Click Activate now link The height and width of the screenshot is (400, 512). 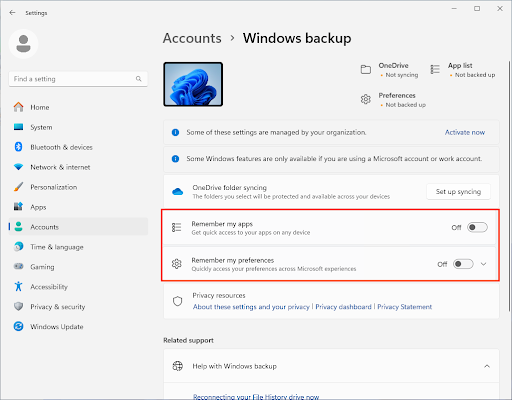point(465,132)
